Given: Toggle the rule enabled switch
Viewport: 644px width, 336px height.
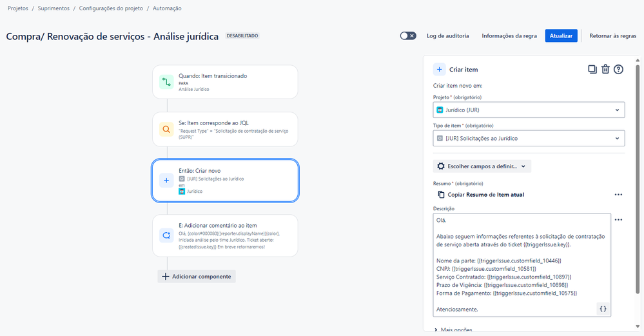Looking at the screenshot, I should [x=408, y=35].
